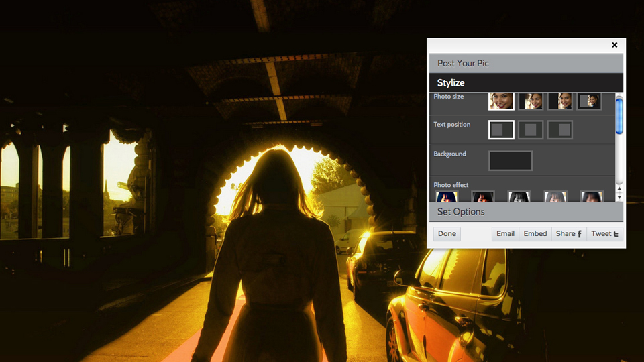Expand the Set Options section

click(526, 212)
